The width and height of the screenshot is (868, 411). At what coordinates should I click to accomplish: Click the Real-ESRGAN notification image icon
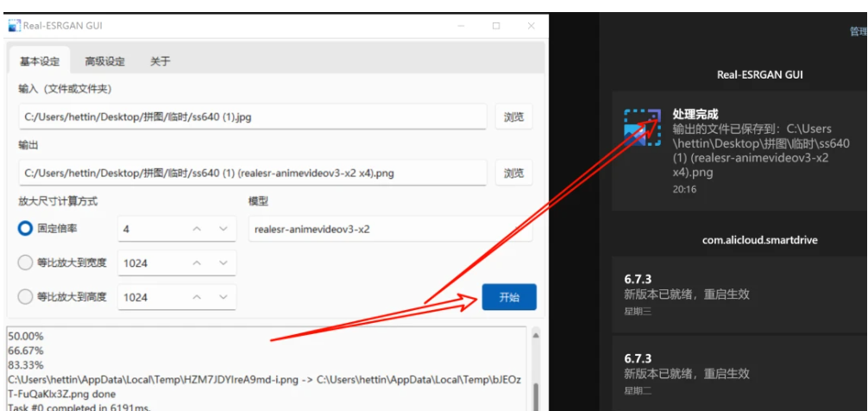[642, 128]
